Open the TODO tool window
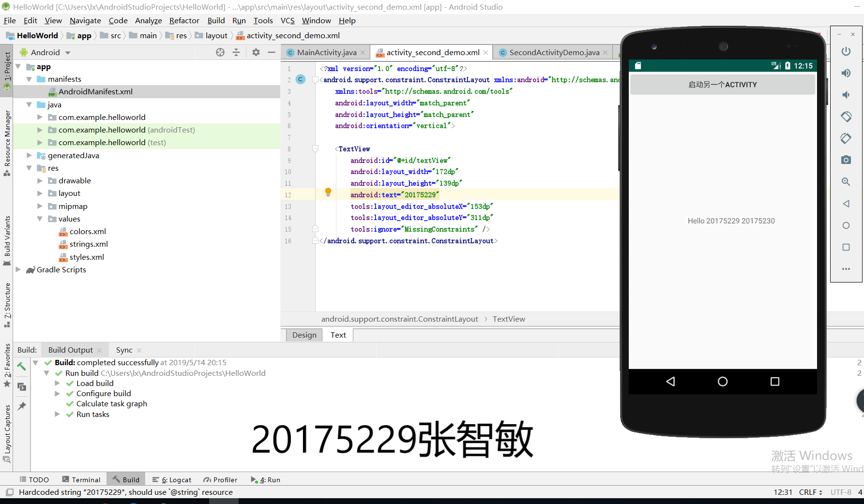864x504 pixels. 34,479
